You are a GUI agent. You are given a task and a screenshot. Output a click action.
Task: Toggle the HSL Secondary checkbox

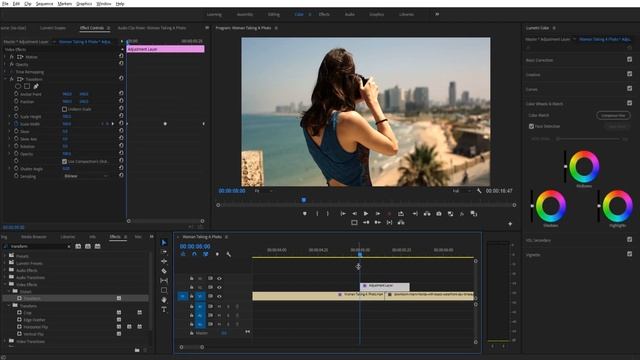click(629, 240)
